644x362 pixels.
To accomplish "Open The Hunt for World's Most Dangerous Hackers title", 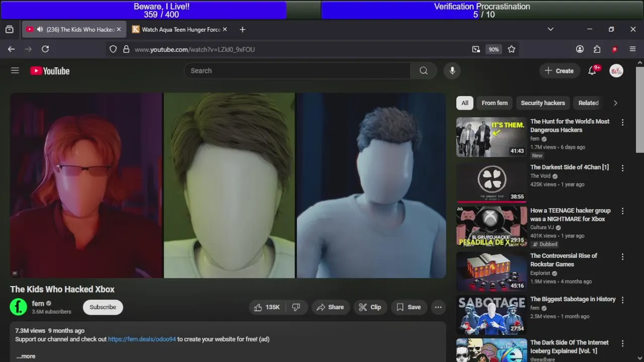I will pos(570,126).
